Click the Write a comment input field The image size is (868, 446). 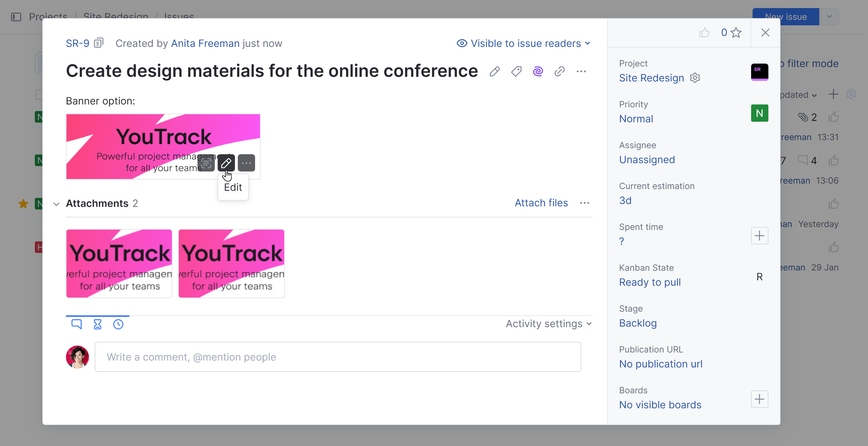337,357
